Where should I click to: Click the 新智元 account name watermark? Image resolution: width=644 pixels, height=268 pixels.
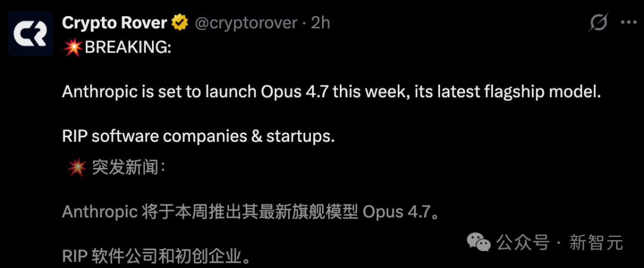click(x=596, y=242)
